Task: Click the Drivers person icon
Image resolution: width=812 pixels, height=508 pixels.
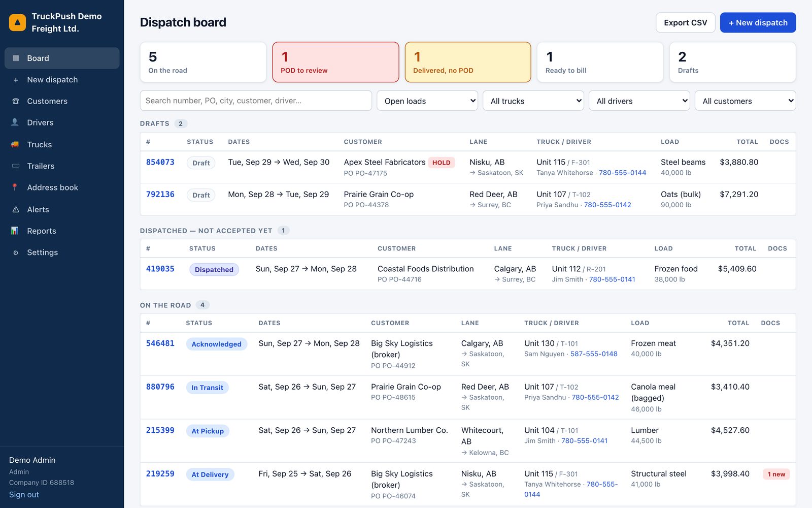Action: click(x=15, y=122)
